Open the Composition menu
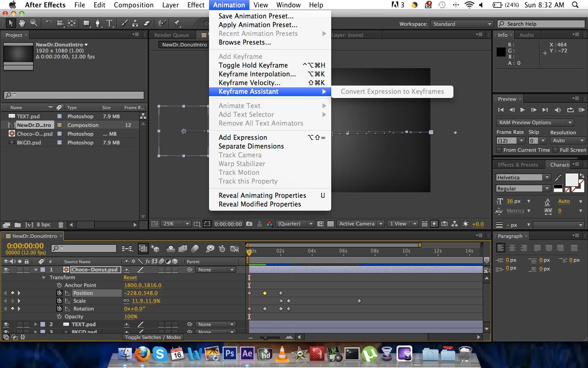The width and height of the screenshot is (588, 368). pyautogui.click(x=134, y=5)
